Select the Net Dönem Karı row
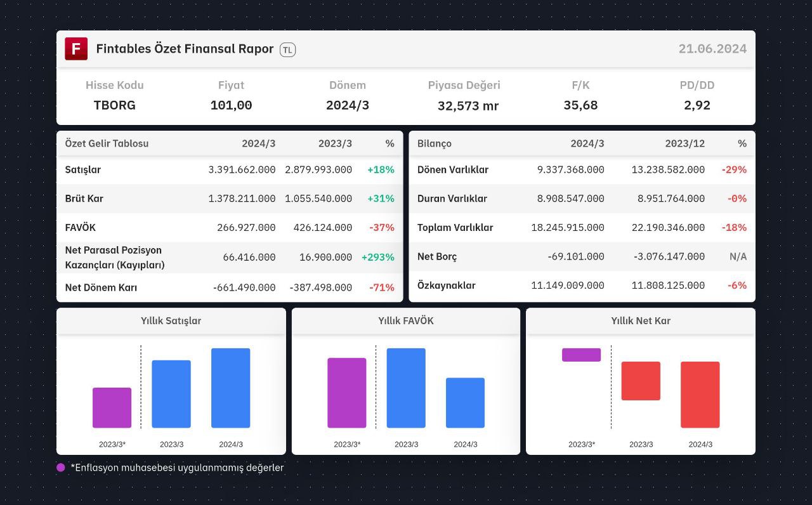This screenshot has height=505, width=812. [230, 287]
